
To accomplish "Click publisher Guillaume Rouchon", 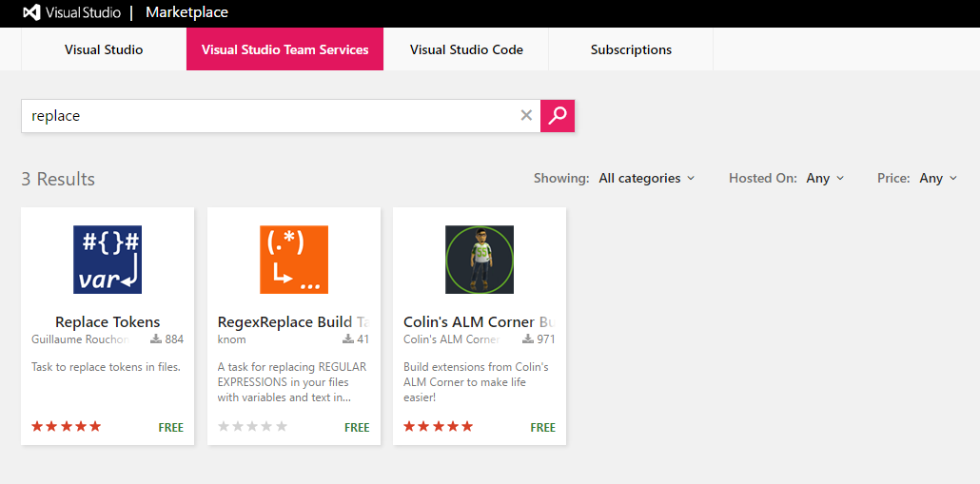I will [81, 339].
